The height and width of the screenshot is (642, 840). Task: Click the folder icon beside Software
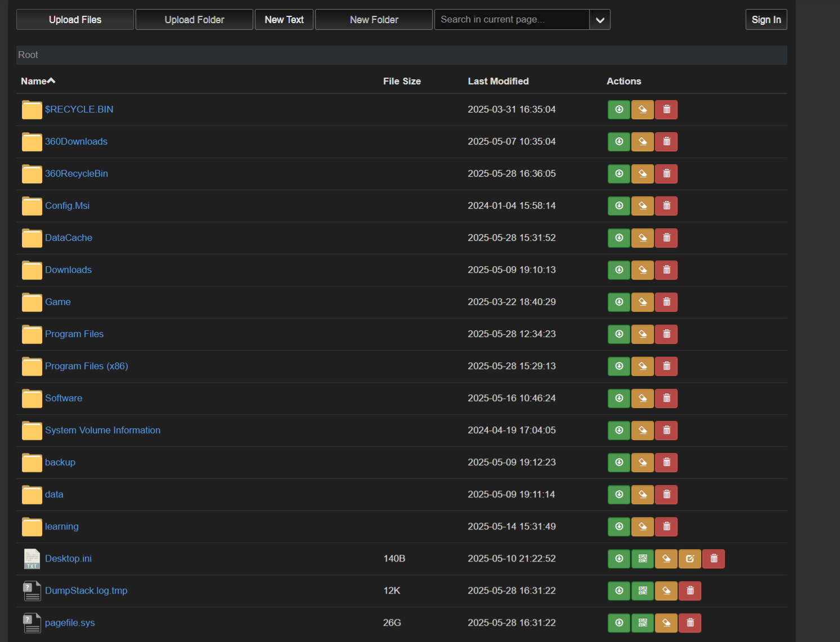(32, 398)
